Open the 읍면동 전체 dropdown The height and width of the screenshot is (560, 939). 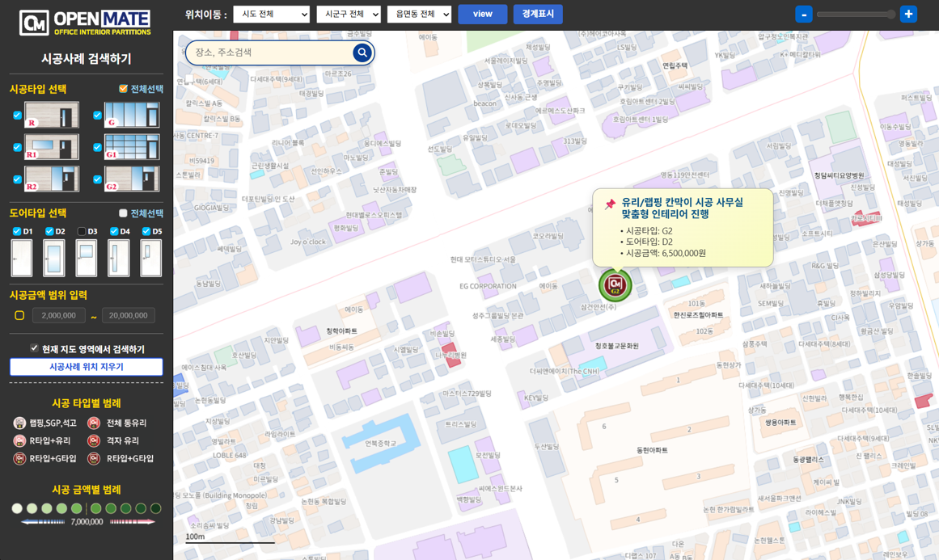pyautogui.click(x=419, y=14)
